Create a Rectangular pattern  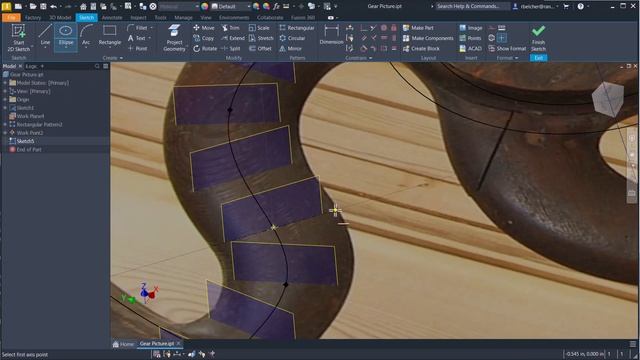point(297,28)
